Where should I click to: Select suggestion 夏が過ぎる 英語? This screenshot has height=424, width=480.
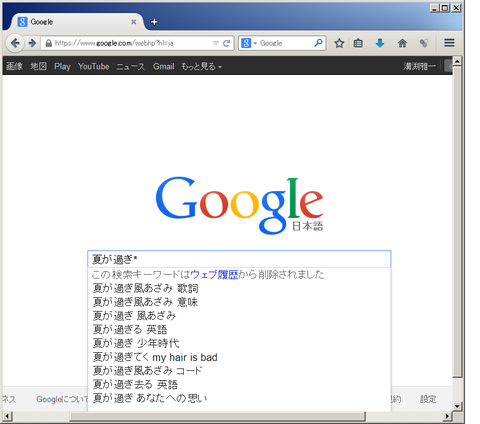[239, 330]
